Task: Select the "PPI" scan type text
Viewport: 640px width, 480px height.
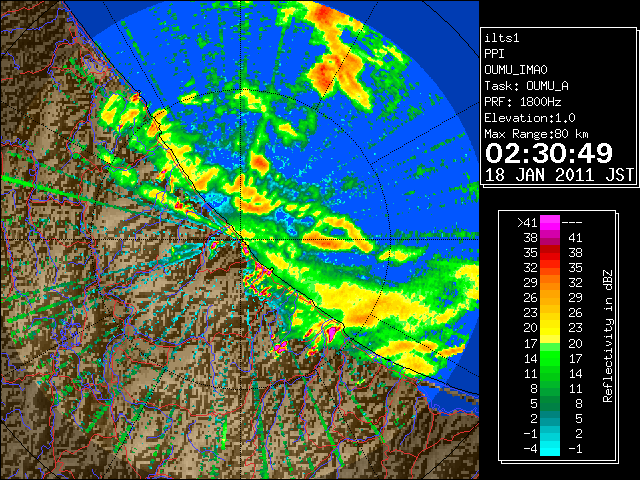Action: click(494, 54)
